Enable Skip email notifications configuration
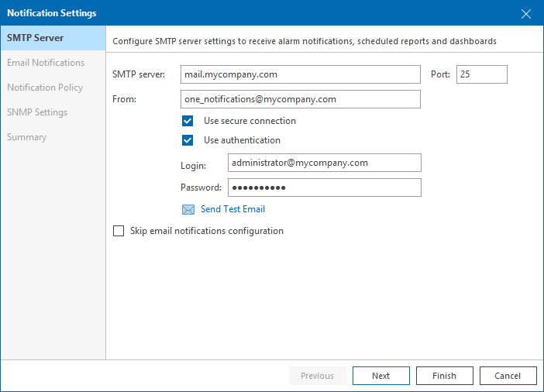The height and width of the screenshot is (392, 544). pyautogui.click(x=119, y=231)
